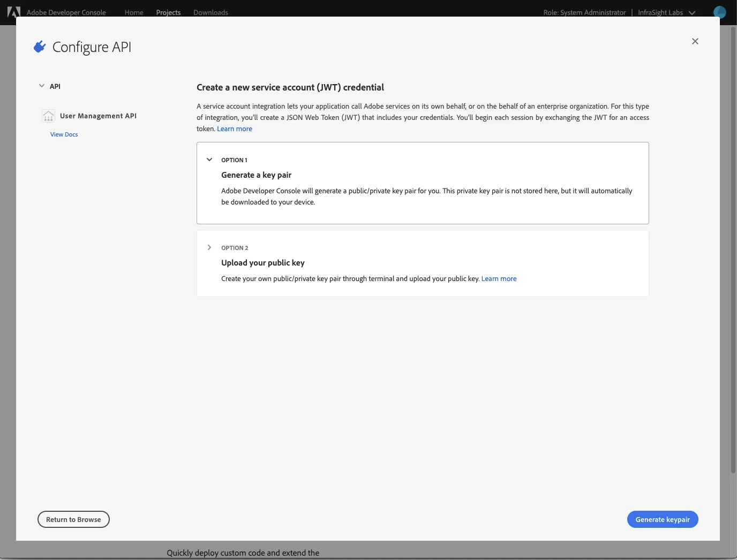Open the Projects tab
The image size is (737, 560).
click(x=168, y=12)
